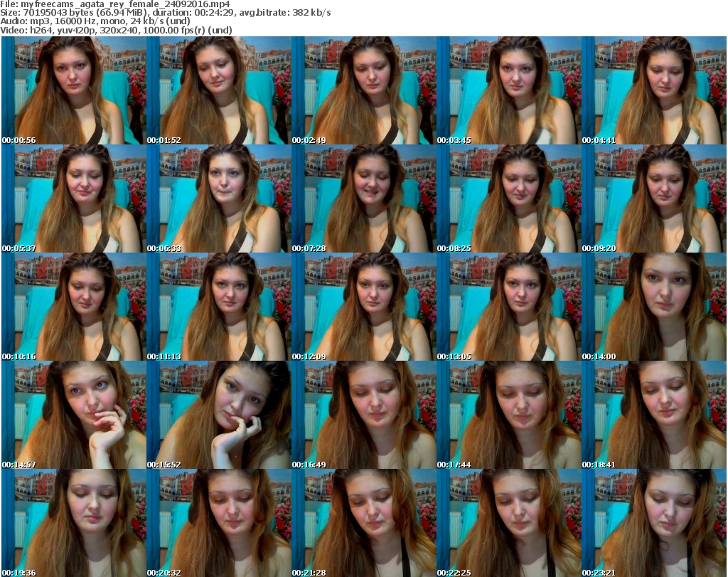Image resolution: width=728 pixels, height=577 pixels.
Task: Click the 00:08:25 timestamp label
Action: (x=454, y=248)
